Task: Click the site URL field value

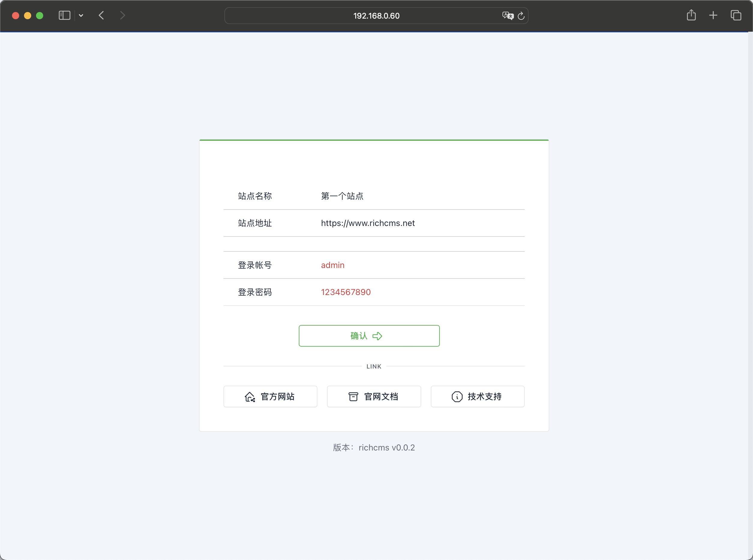Action: point(368,223)
